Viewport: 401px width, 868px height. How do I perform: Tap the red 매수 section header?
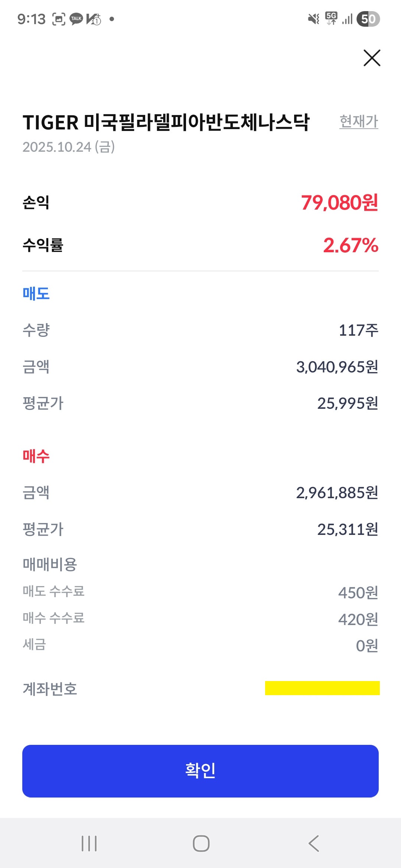[36, 456]
